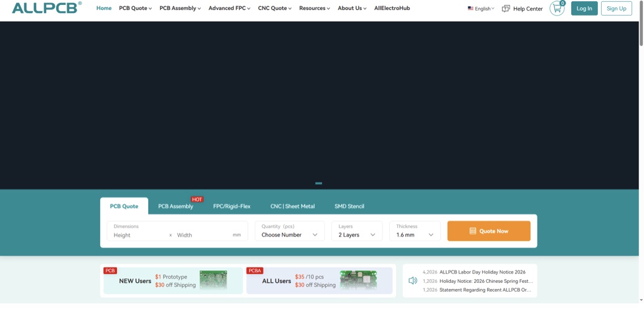
Task: Click the green PCB board image in NEW Users promo
Action: point(213,280)
